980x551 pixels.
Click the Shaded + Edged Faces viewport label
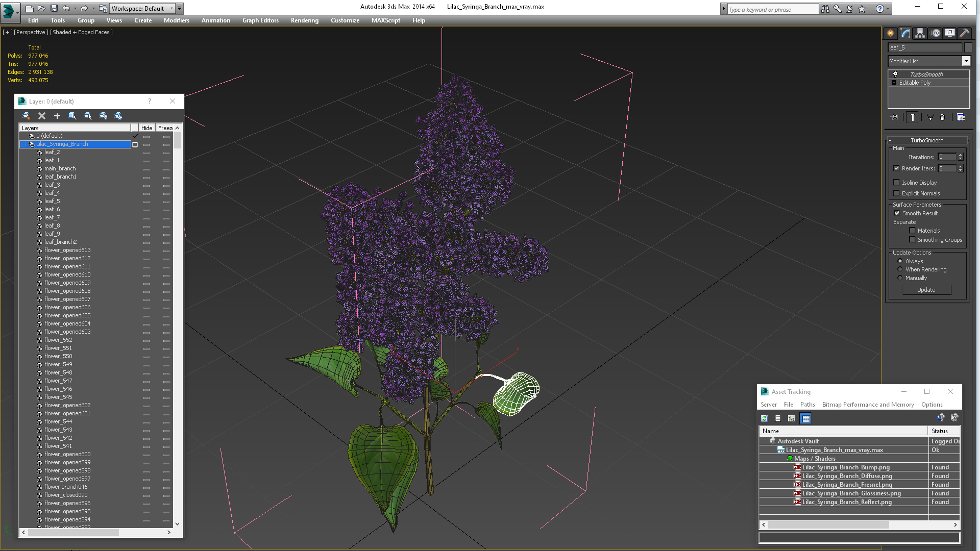pos(81,32)
